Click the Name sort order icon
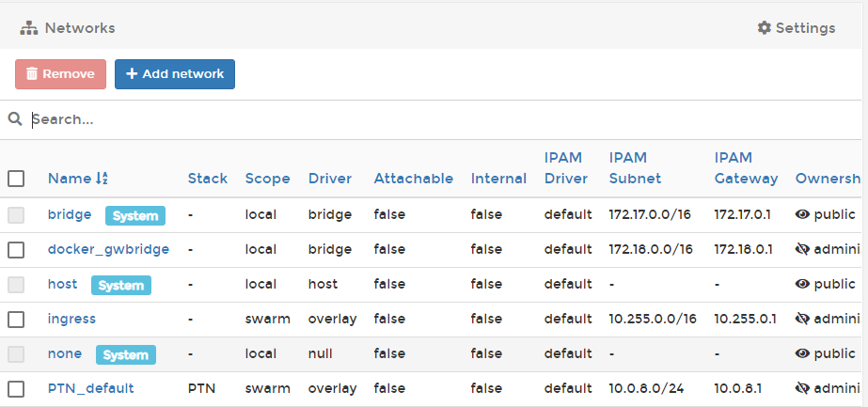 click(103, 179)
